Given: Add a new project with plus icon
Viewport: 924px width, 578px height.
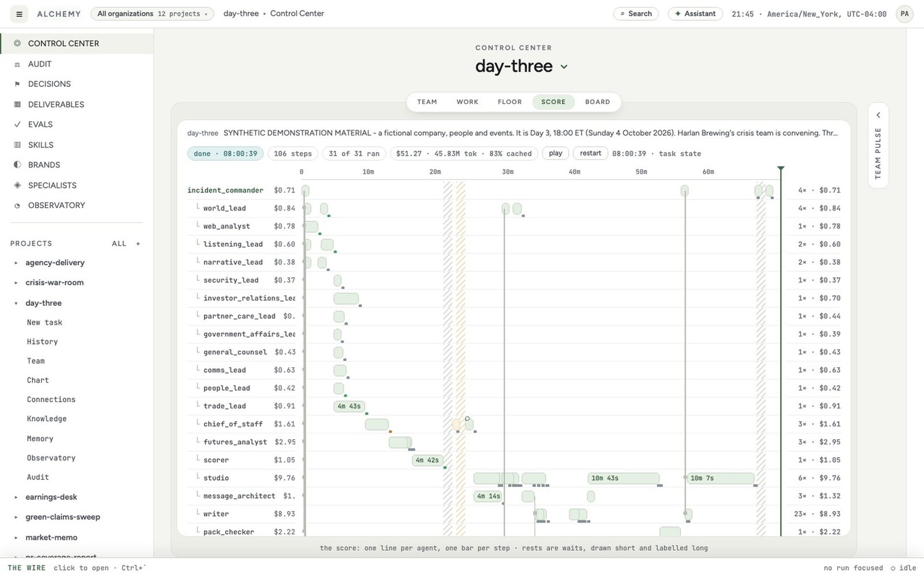Looking at the screenshot, I should point(138,244).
